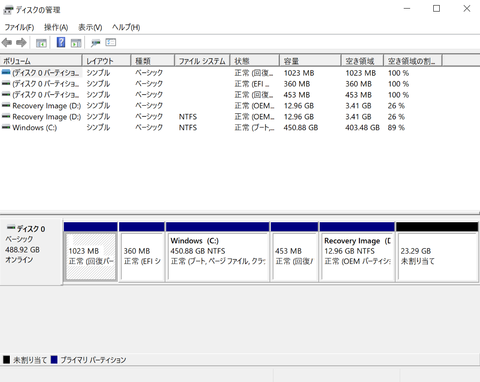Sort by the レイアウト column header
Image resolution: width=480 pixels, height=382 pixels.
[x=107, y=61]
